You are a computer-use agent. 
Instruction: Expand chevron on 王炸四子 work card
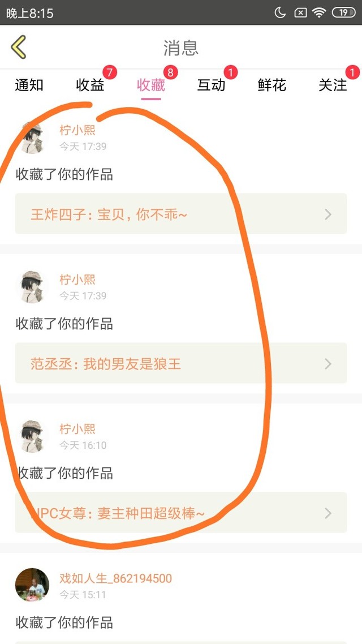[328, 214]
